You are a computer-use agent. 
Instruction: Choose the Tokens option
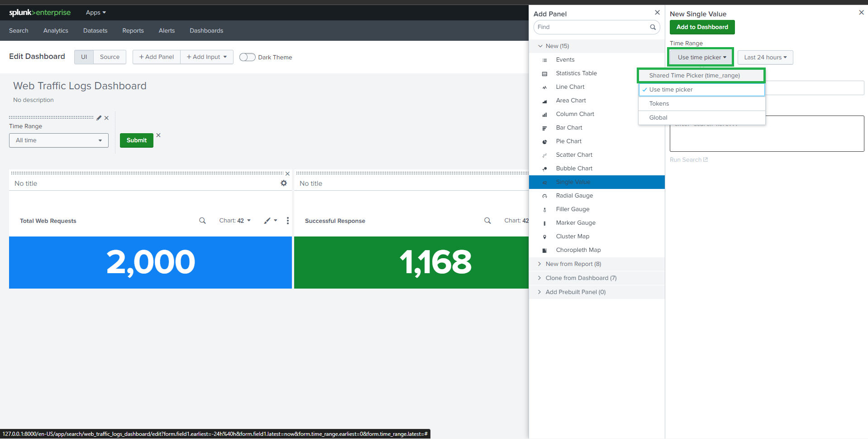point(701,104)
